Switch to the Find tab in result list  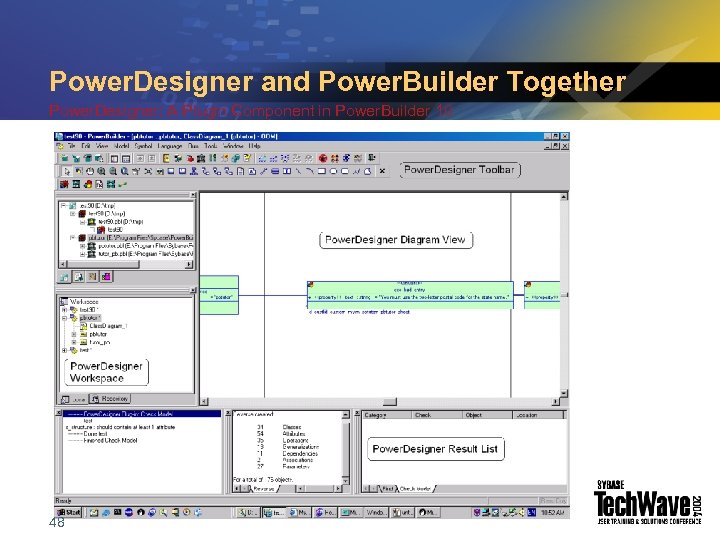tap(388, 489)
